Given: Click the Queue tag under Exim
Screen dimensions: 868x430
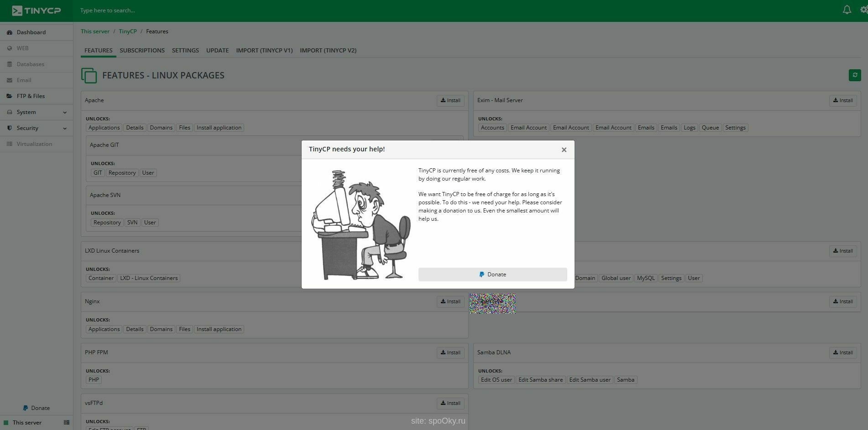Looking at the screenshot, I should (x=710, y=128).
